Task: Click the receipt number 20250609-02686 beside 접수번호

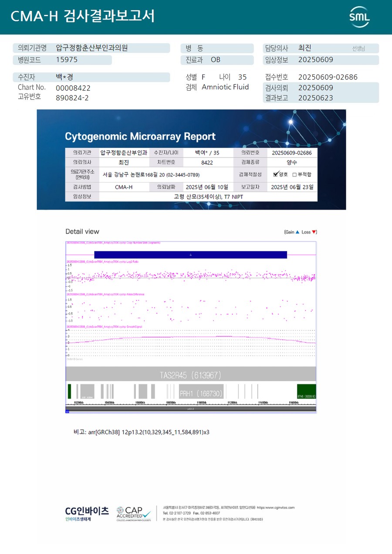Action: 328,77
